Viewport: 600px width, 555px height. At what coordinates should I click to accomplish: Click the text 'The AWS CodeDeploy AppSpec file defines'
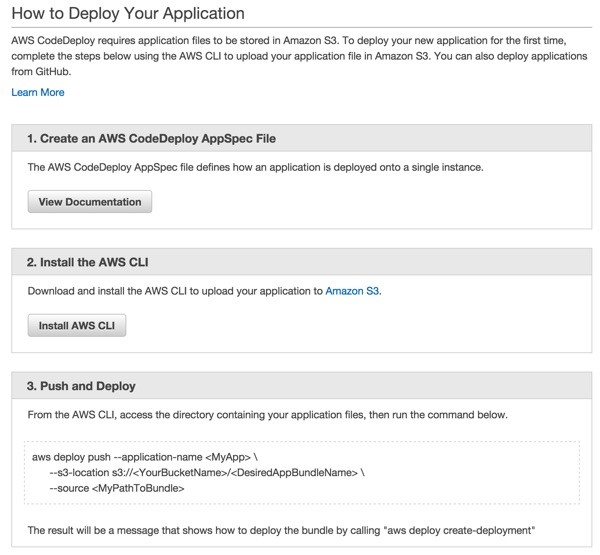[255, 167]
